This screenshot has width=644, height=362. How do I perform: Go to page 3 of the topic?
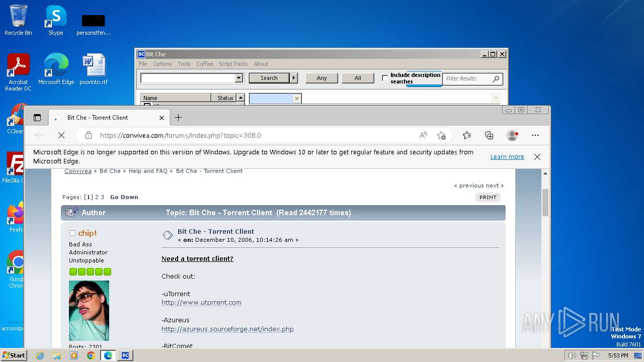(x=103, y=197)
